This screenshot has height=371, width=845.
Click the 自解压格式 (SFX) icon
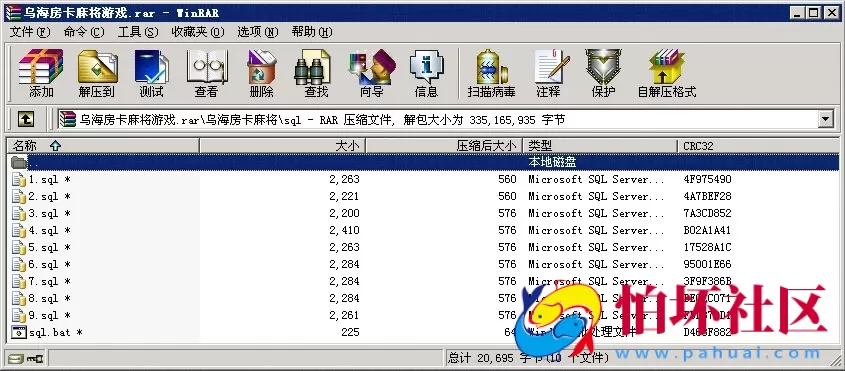(x=667, y=73)
